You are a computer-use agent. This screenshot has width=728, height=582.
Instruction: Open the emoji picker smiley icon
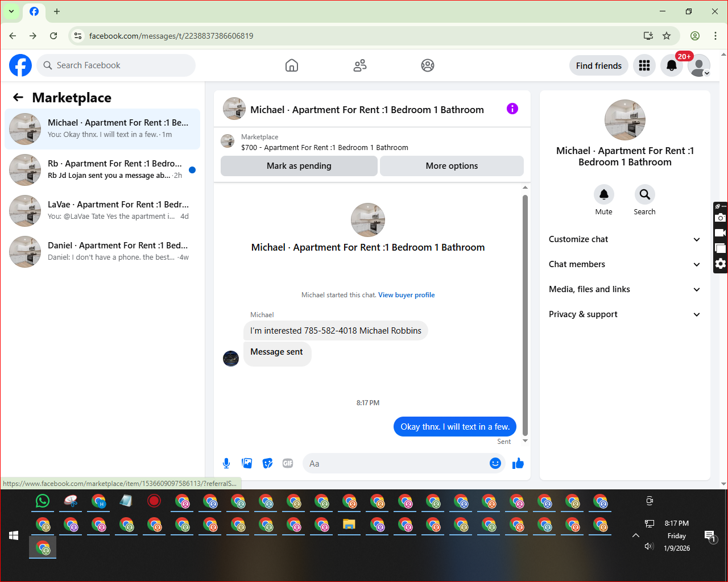coord(495,463)
